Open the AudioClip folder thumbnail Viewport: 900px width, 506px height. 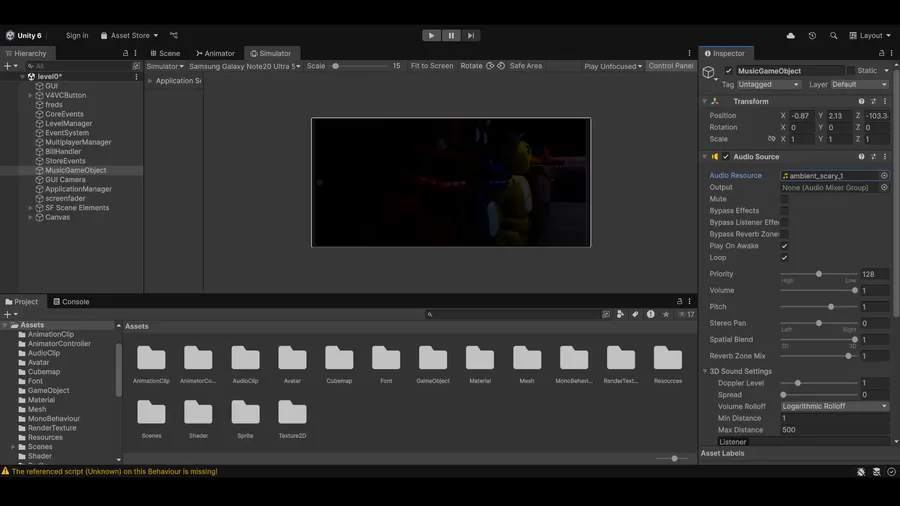(x=245, y=359)
